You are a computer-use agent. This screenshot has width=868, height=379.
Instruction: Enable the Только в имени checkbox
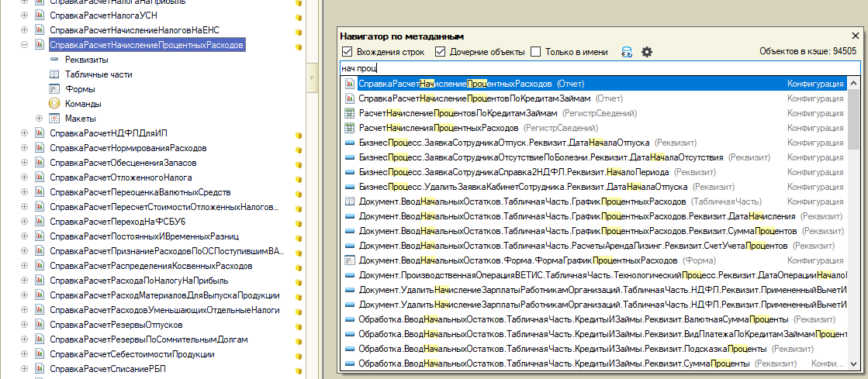click(x=535, y=52)
